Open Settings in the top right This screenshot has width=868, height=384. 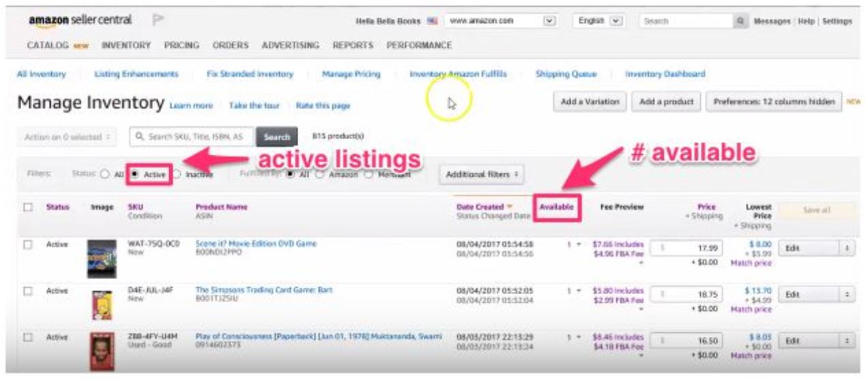click(837, 22)
